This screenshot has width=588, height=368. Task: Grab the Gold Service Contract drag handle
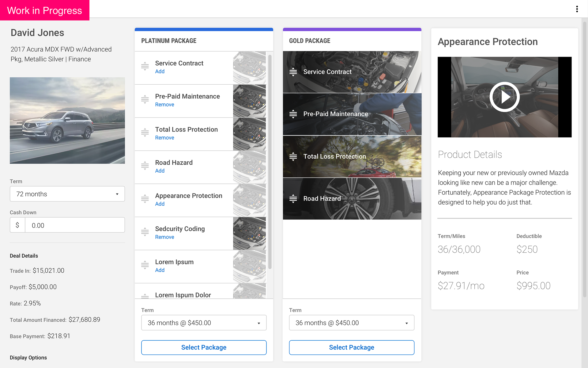(x=293, y=72)
